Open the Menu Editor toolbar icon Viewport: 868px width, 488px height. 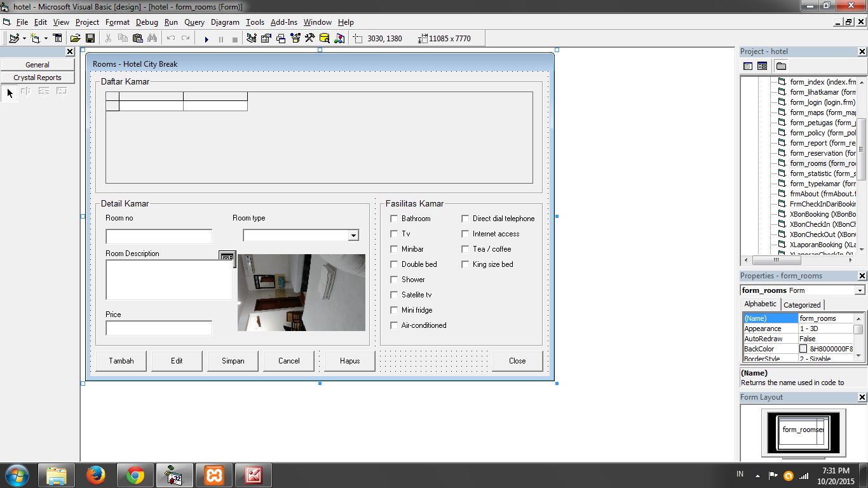(x=58, y=39)
